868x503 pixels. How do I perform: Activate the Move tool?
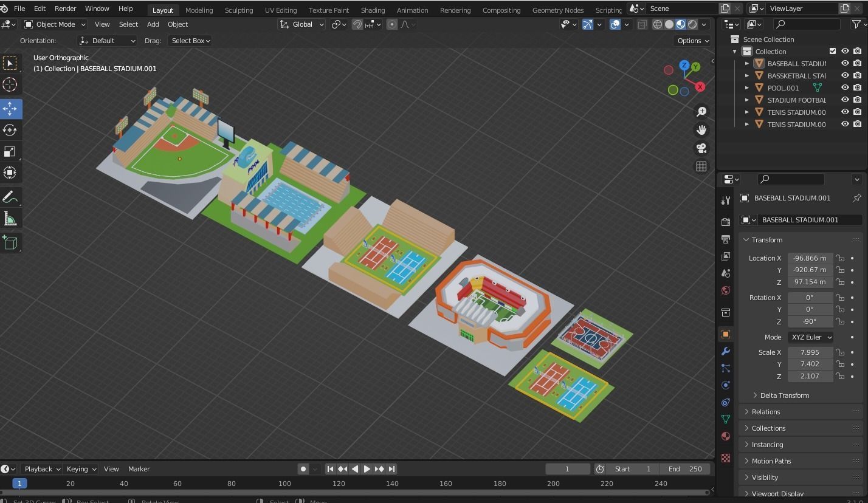click(10, 109)
